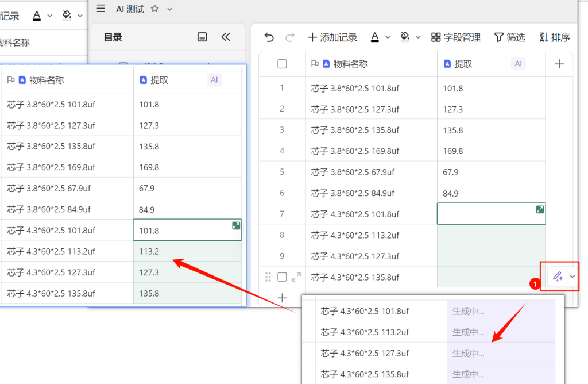Viewport: 588px width, 384px height.
Task: Select main table cell 芯子 3.8*60*2.5 127.3uf
Action: (372, 109)
